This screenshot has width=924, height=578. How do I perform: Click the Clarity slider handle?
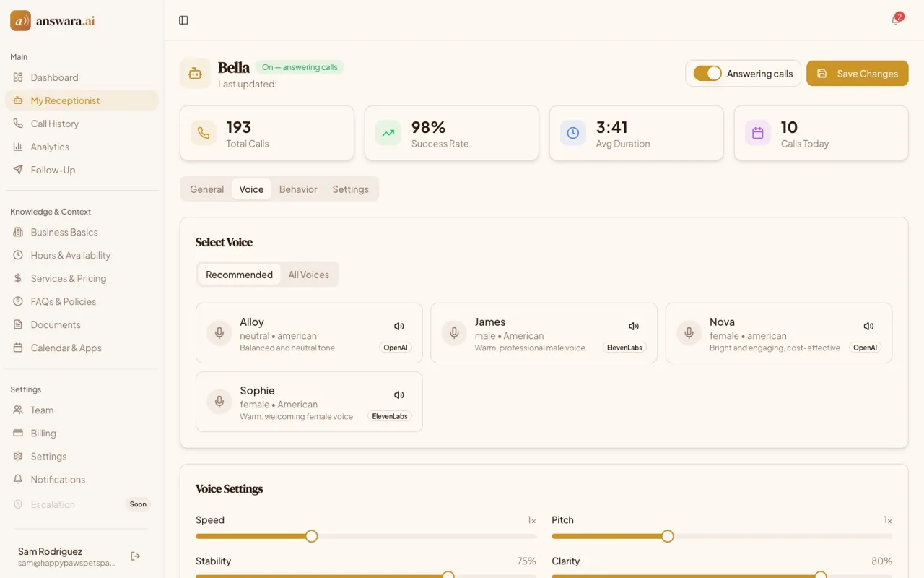coord(821,575)
